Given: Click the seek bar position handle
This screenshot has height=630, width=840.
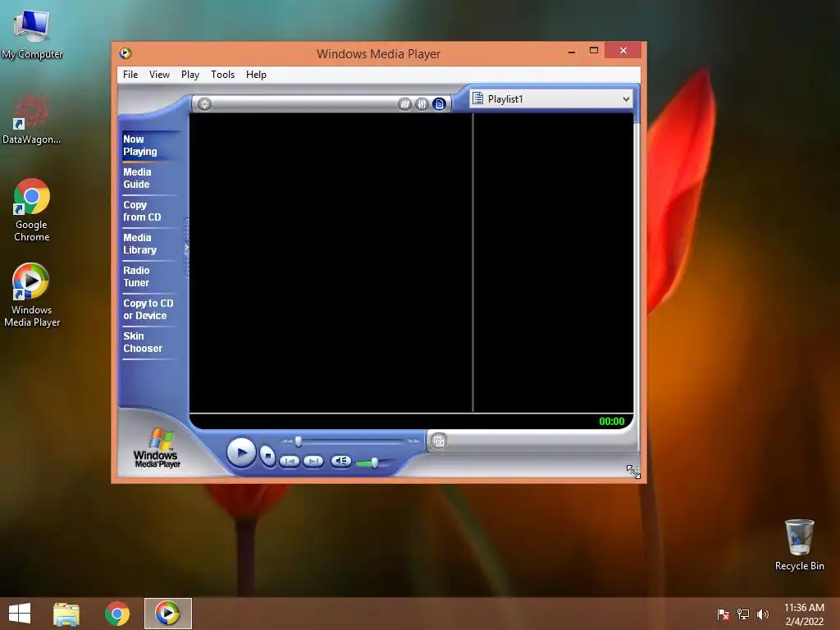Looking at the screenshot, I should click(x=299, y=441).
